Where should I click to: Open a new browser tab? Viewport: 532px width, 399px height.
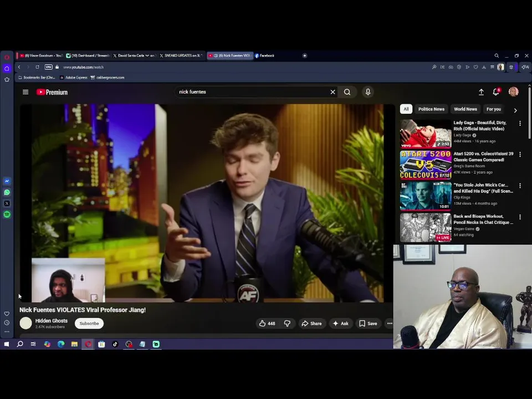tap(304, 55)
